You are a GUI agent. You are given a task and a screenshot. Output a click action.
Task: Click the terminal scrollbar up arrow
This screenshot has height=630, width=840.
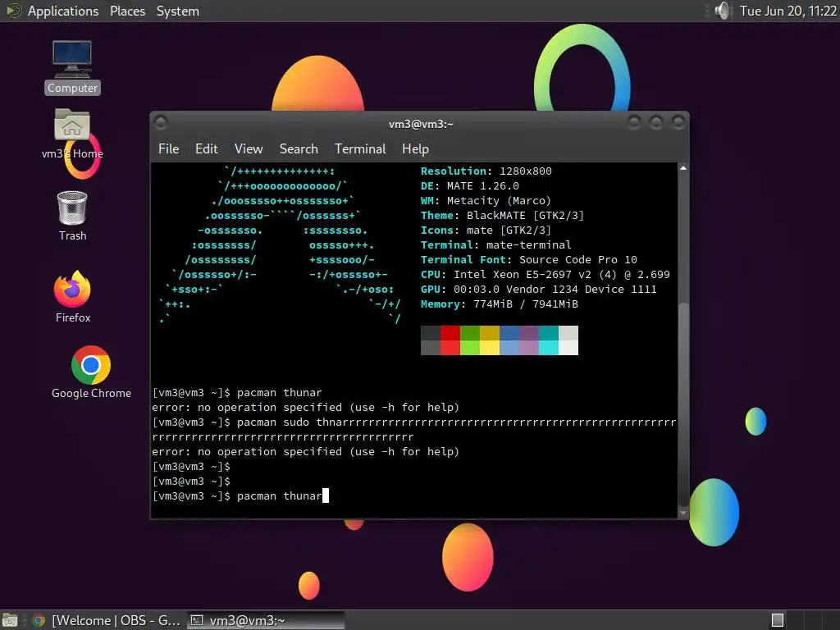pyautogui.click(x=683, y=168)
